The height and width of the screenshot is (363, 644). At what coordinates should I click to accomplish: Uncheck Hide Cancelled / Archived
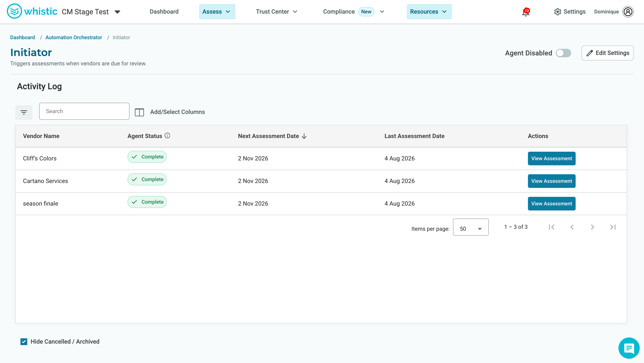click(x=24, y=341)
